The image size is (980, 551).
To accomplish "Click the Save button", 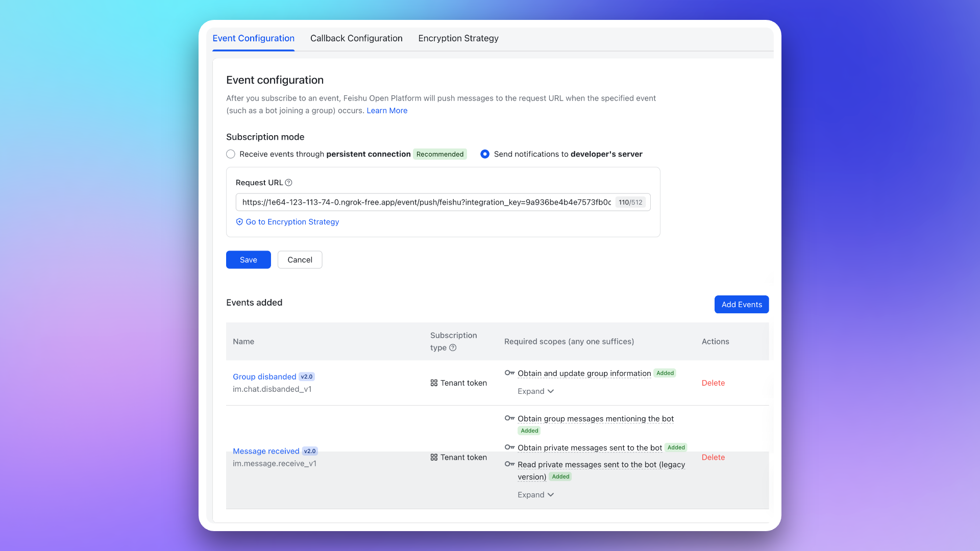I will [248, 260].
